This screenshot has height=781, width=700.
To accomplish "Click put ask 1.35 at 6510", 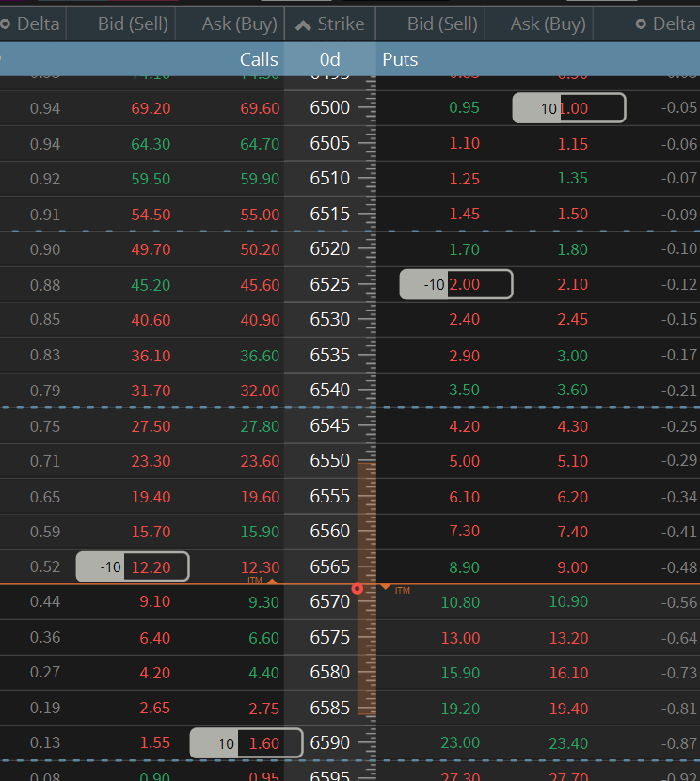I will 573,179.
